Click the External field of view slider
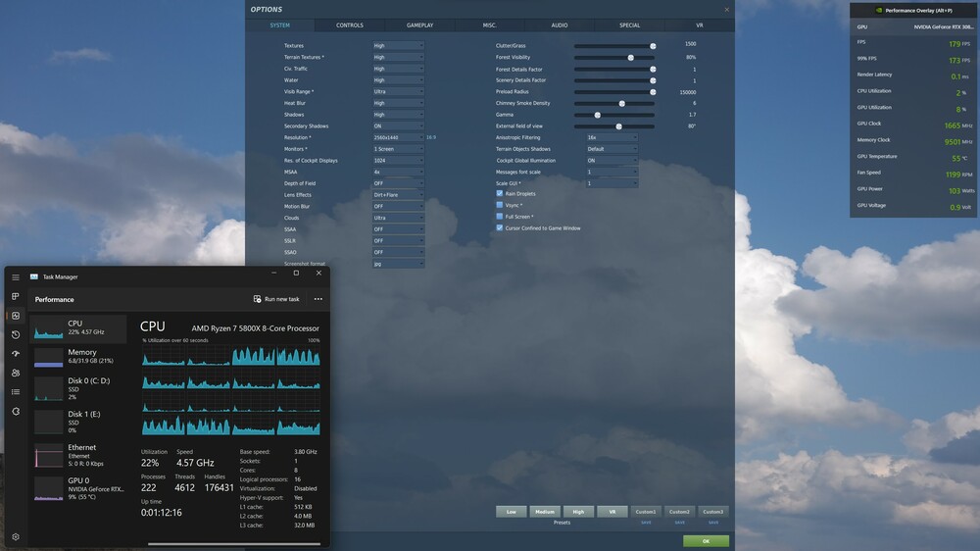The width and height of the screenshot is (980, 551). point(614,126)
